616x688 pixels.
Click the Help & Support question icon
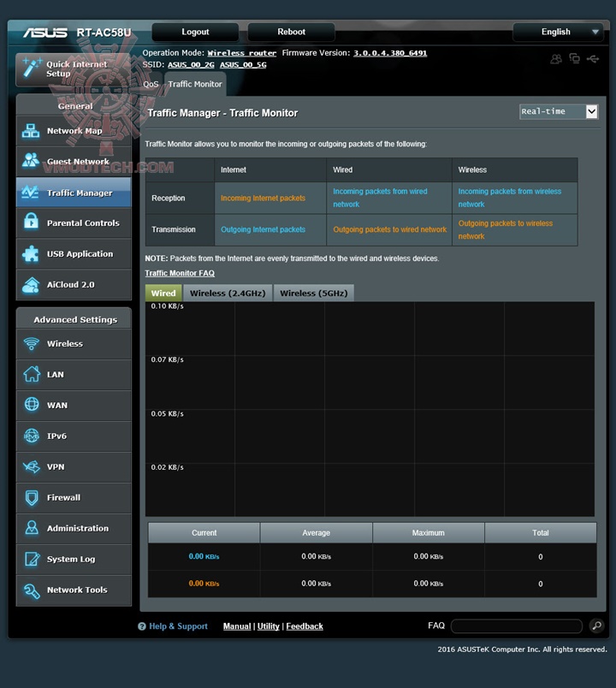point(142,626)
